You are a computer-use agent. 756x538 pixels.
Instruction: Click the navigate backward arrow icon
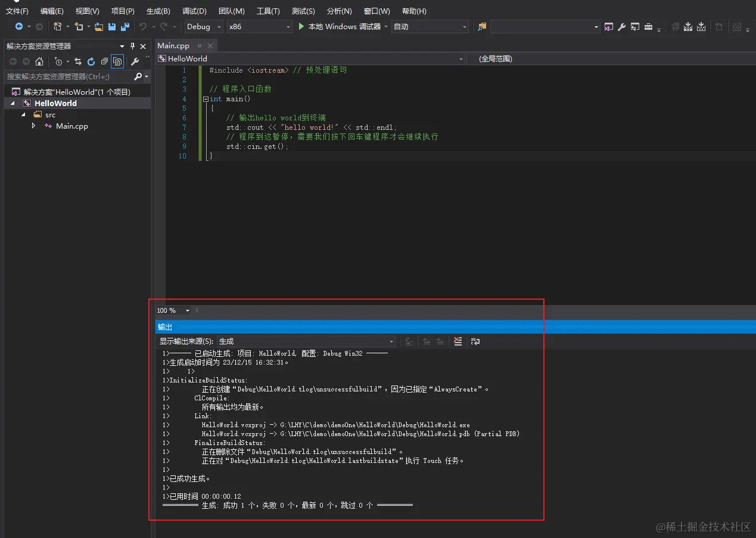click(x=19, y=26)
